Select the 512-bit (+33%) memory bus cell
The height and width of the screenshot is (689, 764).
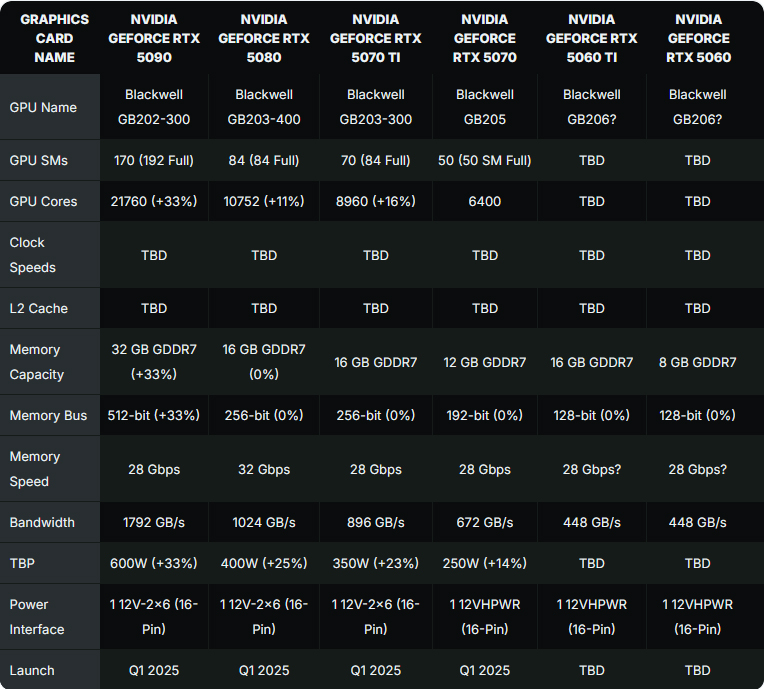click(154, 415)
